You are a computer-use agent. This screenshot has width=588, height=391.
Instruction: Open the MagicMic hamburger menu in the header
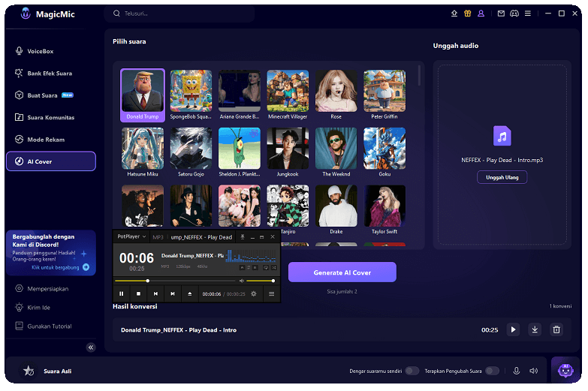[528, 14]
